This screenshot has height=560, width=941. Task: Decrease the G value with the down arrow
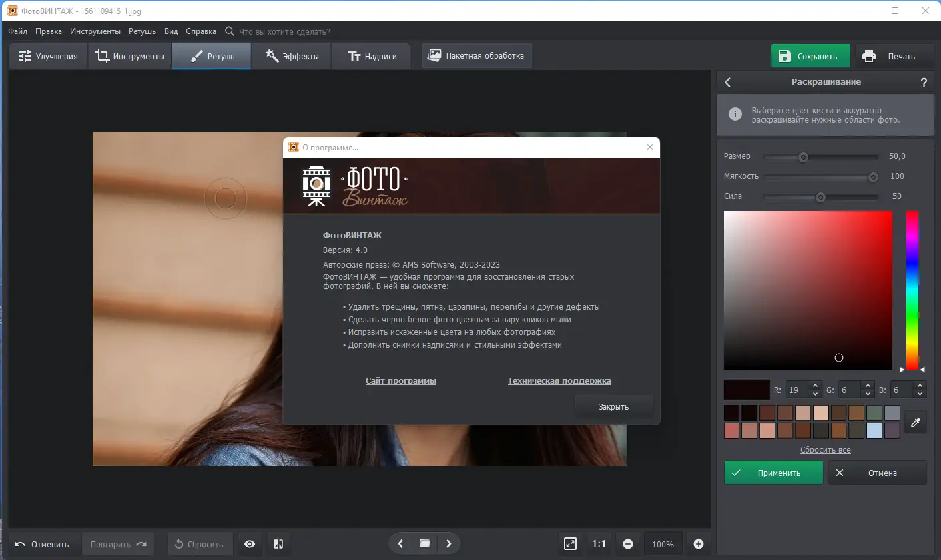tap(867, 393)
